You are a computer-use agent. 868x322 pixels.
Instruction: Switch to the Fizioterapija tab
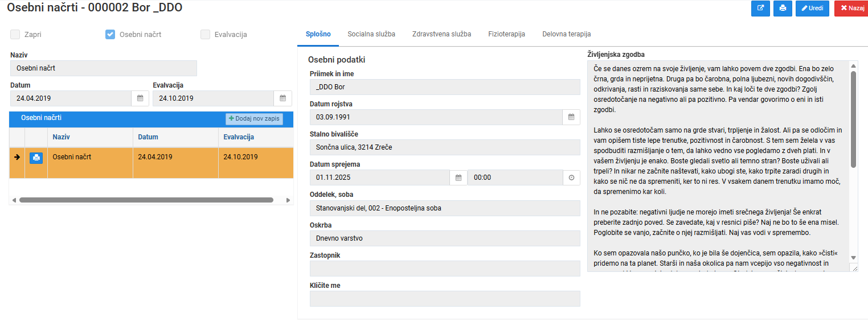click(x=506, y=34)
